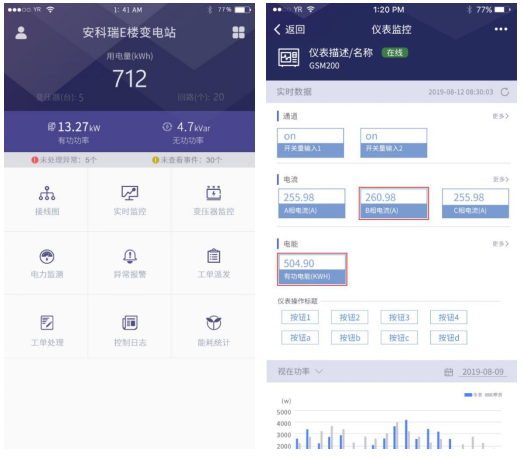Click the 2019-08-09 date field
Viewport: 523px width, 458px height.
(x=483, y=372)
